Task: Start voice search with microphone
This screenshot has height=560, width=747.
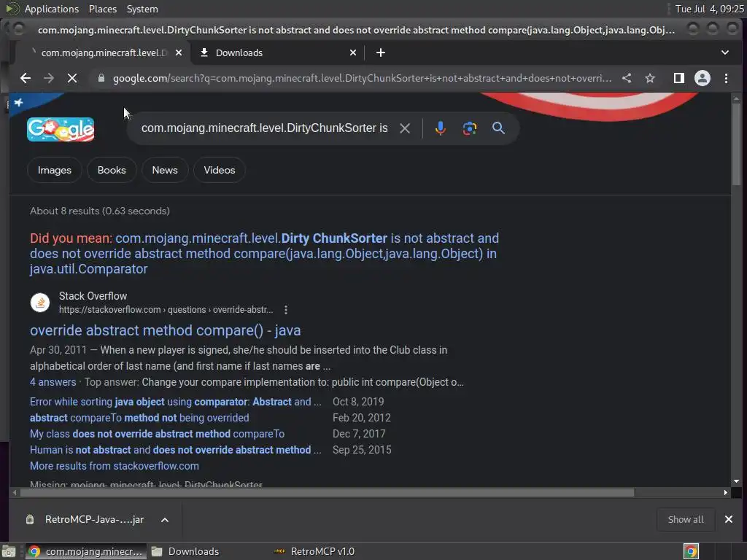Action: click(x=440, y=128)
